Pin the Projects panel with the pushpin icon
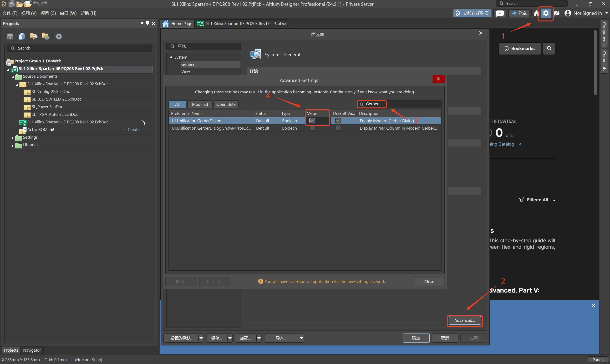The width and height of the screenshot is (610, 364). (x=147, y=23)
